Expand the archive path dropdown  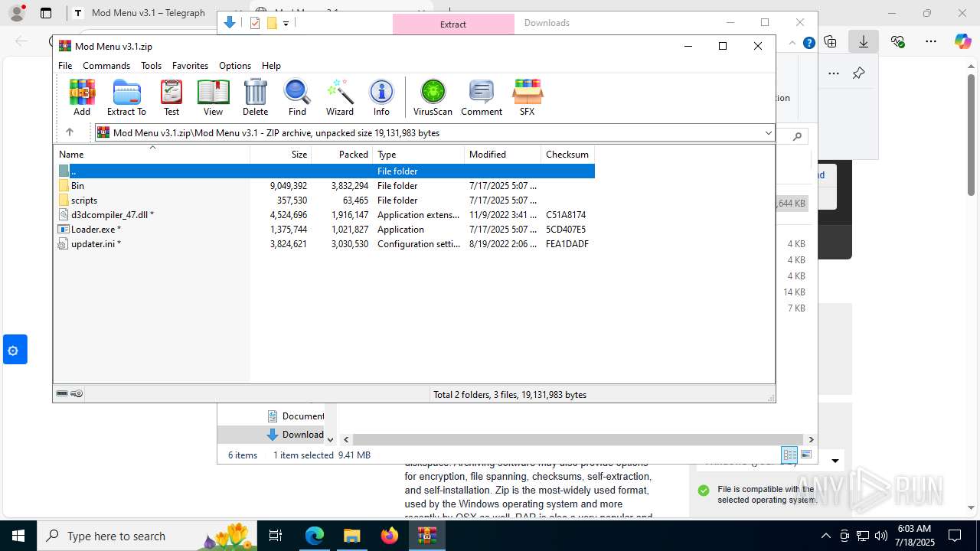(768, 133)
